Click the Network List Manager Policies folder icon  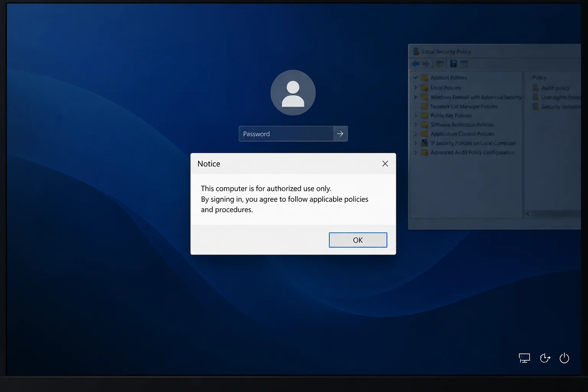pyautogui.click(x=424, y=106)
